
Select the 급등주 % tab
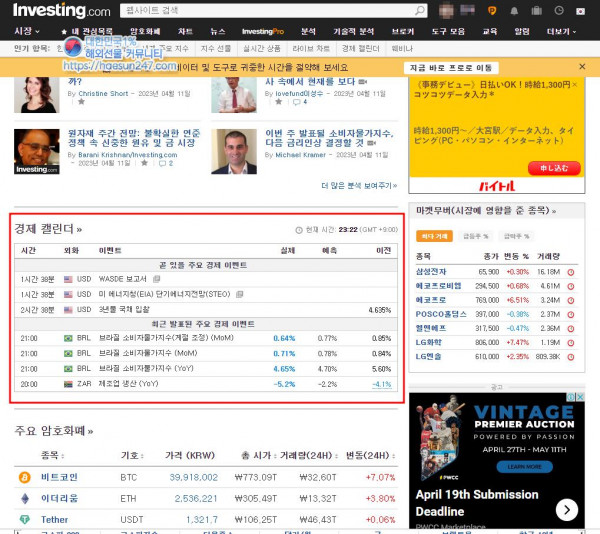pyautogui.click(x=476, y=236)
